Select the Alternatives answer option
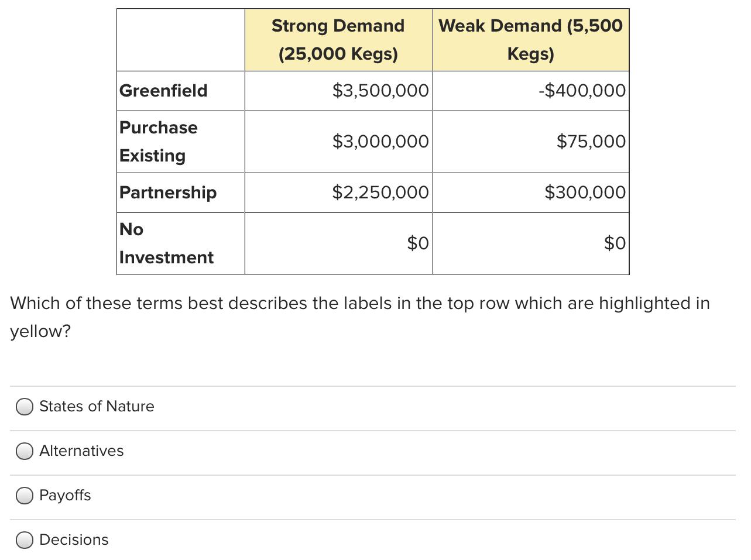751x560 pixels. click(x=25, y=451)
